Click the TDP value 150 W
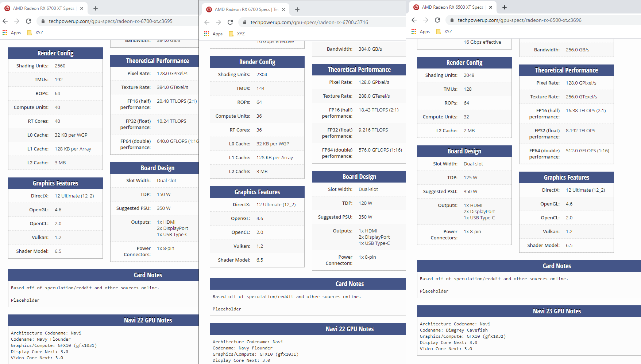The height and width of the screenshot is (364, 641). tap(164, 195)
